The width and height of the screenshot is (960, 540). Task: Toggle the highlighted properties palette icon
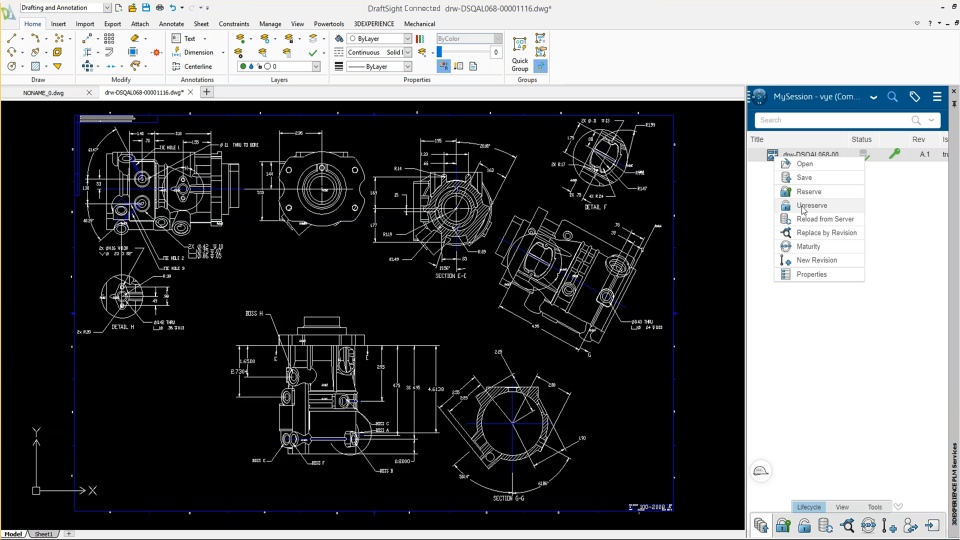[444, 66]
